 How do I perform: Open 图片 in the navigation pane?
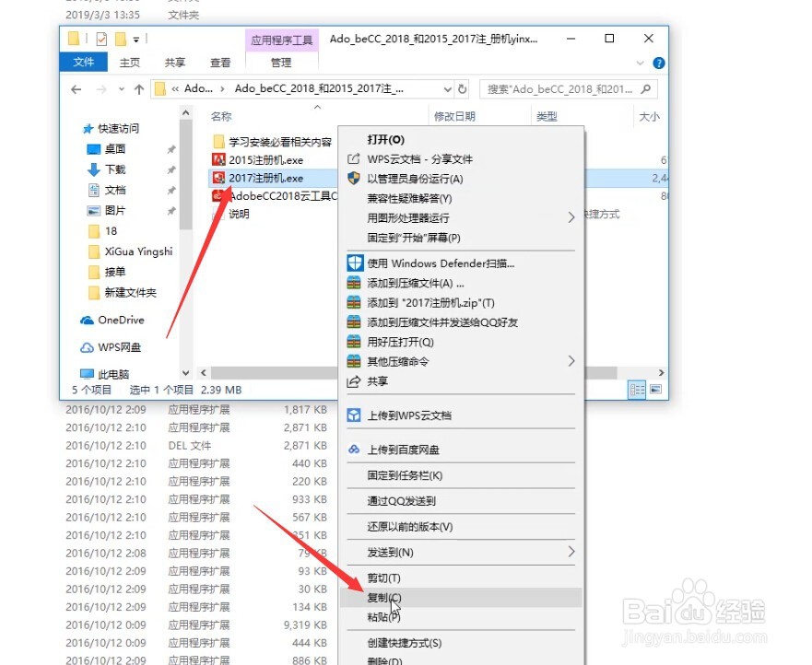(115, 211)
